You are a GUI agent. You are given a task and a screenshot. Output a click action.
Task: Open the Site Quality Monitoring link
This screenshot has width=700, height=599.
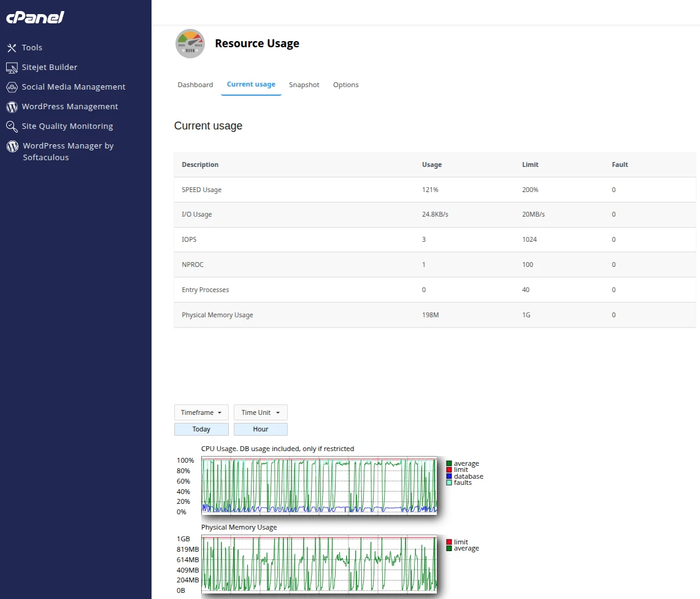[67, 126]
